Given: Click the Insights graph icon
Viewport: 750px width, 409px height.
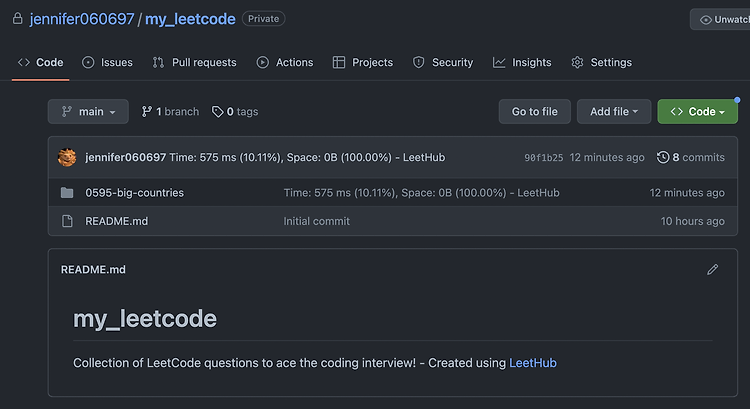Looking at the screenshot, I should pos(499,63).
